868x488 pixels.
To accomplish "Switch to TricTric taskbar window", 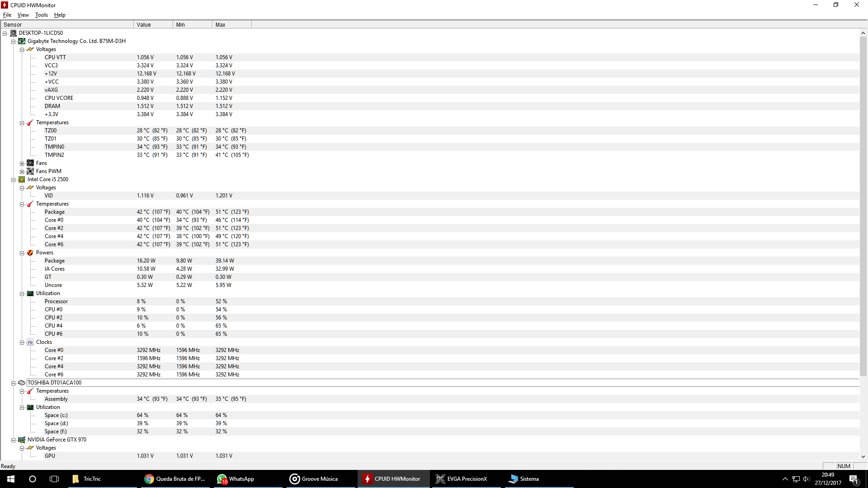I will pos(102,479).
